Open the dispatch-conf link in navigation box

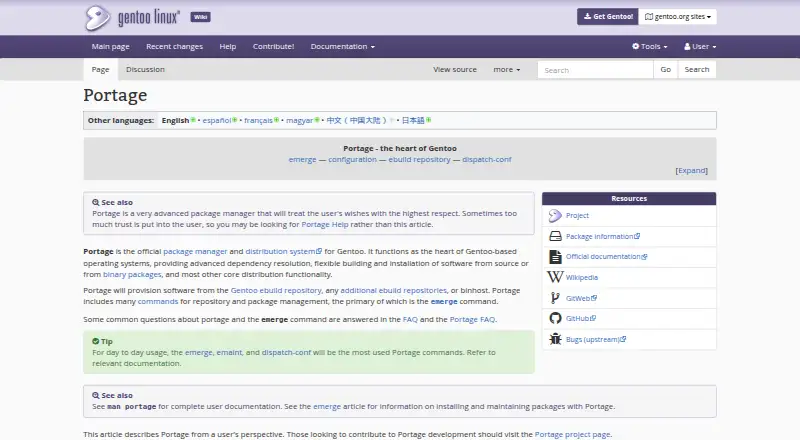[x=487, y=159]
